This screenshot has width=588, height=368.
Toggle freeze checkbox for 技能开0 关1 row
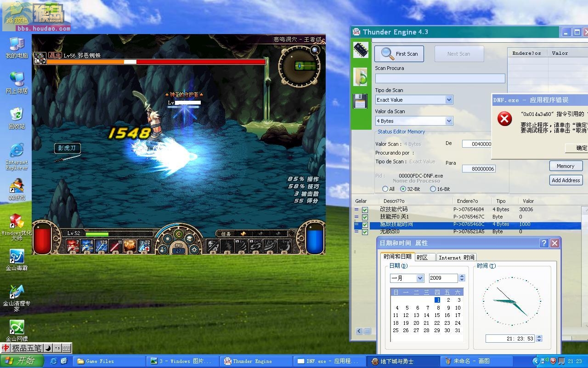pos(365,217)
